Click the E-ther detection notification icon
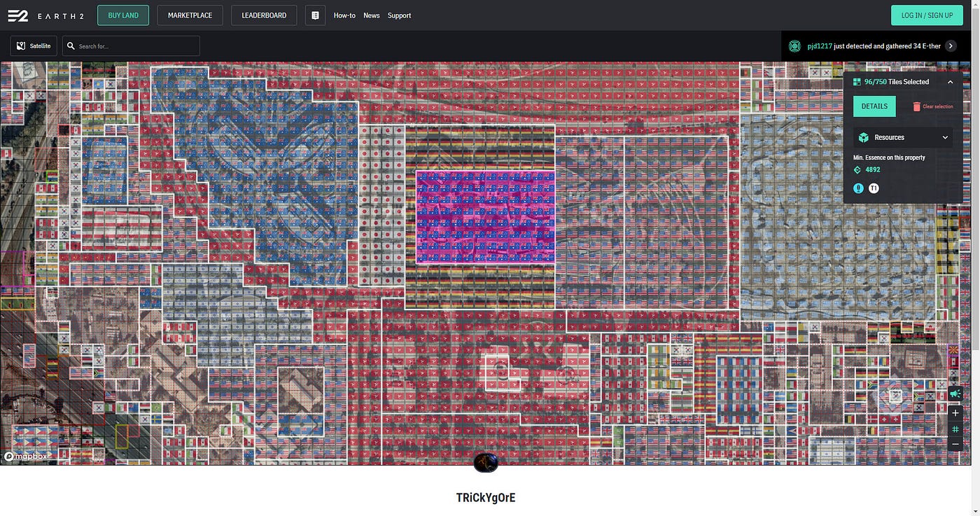Screen dimensions: 980x516 pos(794,46)
